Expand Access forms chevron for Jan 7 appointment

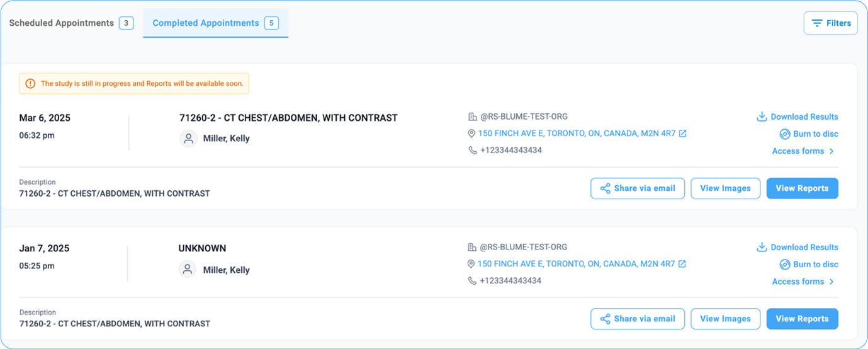[831, 282]
